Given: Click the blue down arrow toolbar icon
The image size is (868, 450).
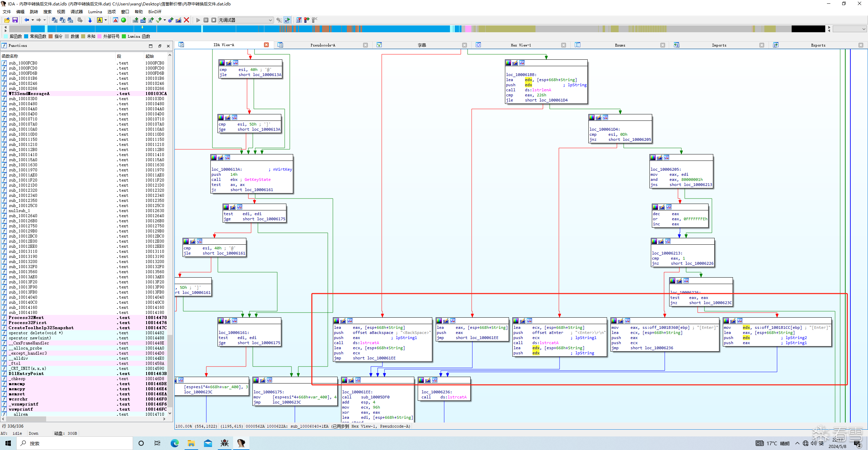Looking at the screenshot, I should (x=90, y=20).
